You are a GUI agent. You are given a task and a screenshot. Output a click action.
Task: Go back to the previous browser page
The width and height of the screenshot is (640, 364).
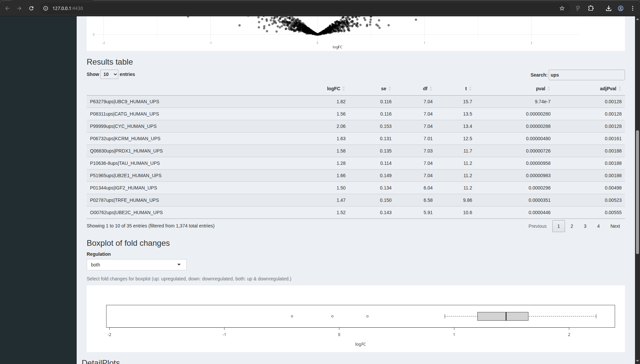click(7, 8)
